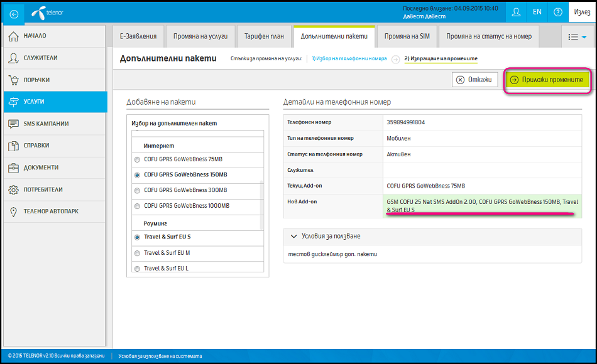This screenshot has width=597, height=364.
Task: Click the disclaimer text under Условия за ползване
Action: click(332, 254)
